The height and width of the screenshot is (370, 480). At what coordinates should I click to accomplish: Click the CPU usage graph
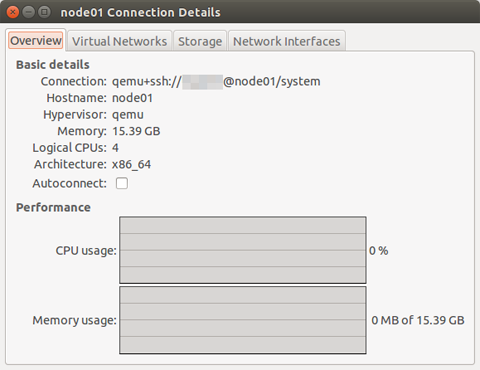(x=243, y=250)
